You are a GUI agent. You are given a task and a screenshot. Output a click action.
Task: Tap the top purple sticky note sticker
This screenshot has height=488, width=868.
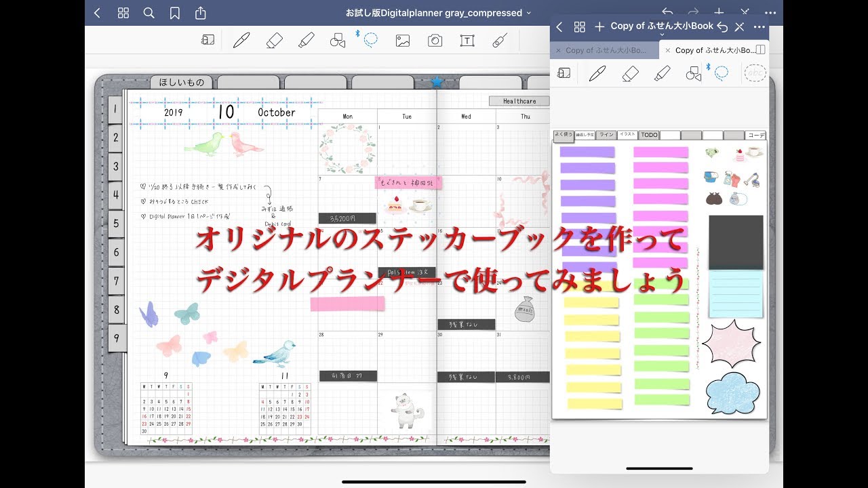pyautogui.click(x=587, y=152)
